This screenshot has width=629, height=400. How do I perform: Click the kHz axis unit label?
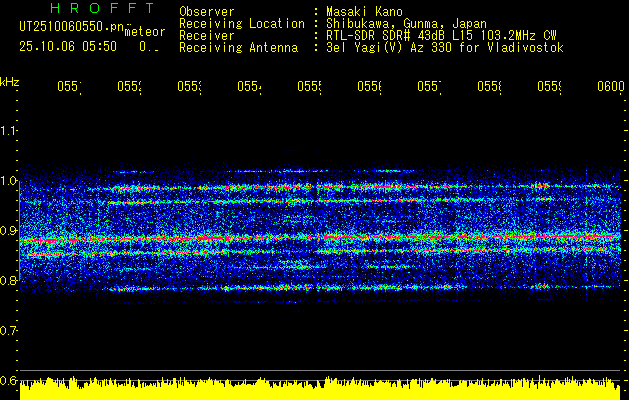coord(10,82)
